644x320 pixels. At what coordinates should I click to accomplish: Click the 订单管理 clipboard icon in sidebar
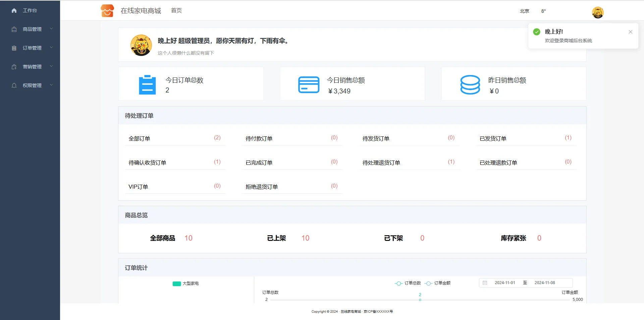coord(14,48)
